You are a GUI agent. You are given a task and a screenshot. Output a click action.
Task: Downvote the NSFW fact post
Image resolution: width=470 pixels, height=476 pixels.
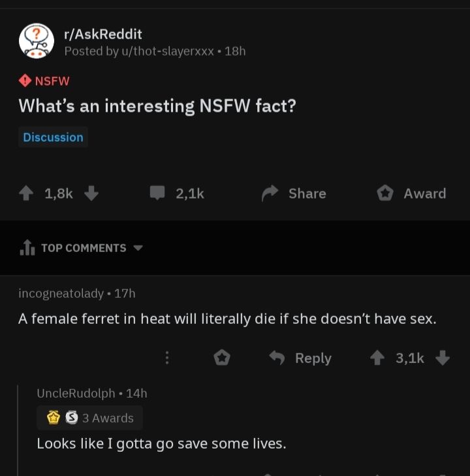[x=91, y=193]
